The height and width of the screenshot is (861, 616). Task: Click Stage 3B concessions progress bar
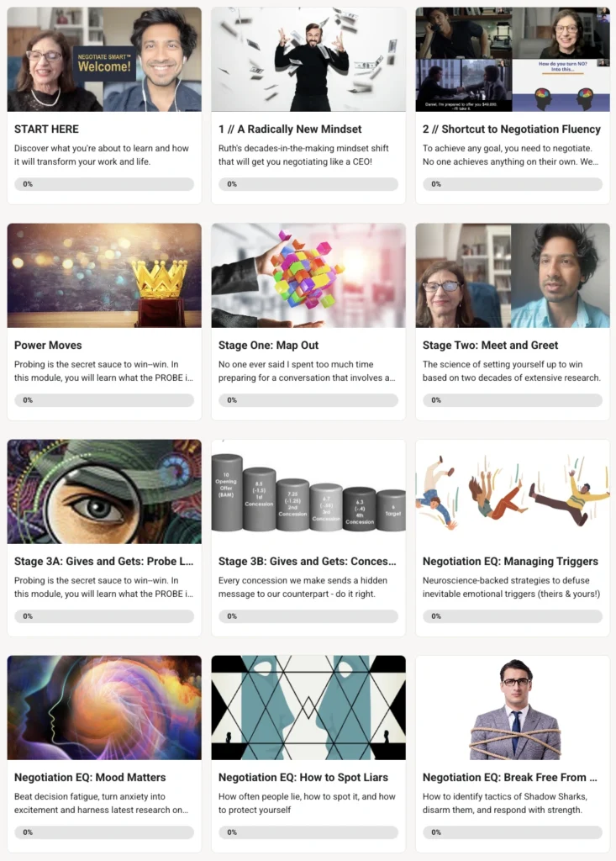pyautogui.click(x=308, y=616)
